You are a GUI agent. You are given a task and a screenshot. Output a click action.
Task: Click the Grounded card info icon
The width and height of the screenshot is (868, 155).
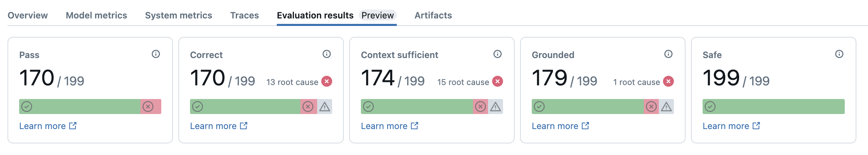[x=668, y=54]
